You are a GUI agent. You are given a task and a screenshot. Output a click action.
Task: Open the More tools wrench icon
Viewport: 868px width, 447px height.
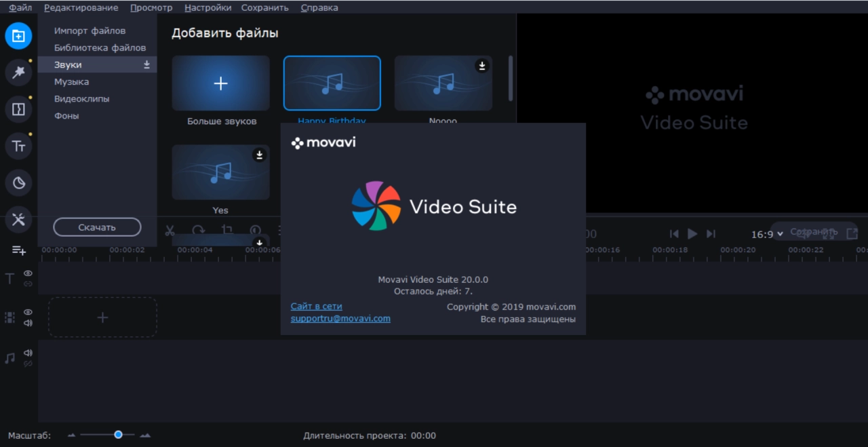tap(18, 219)
